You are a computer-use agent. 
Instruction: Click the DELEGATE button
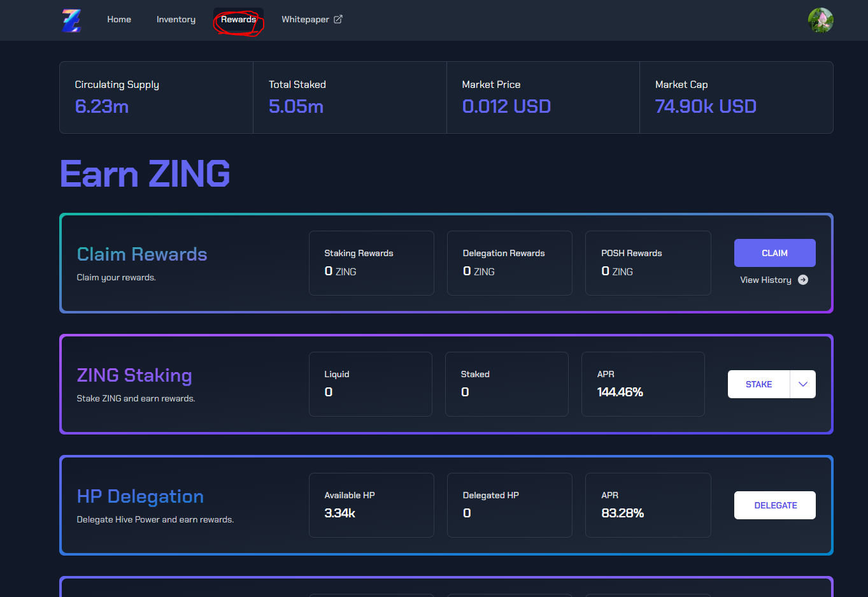775,505
